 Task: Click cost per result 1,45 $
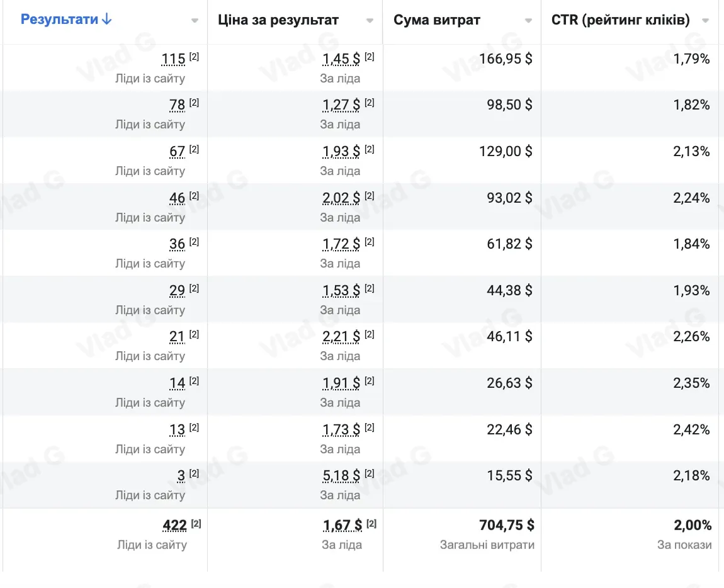tap(341, 59)
